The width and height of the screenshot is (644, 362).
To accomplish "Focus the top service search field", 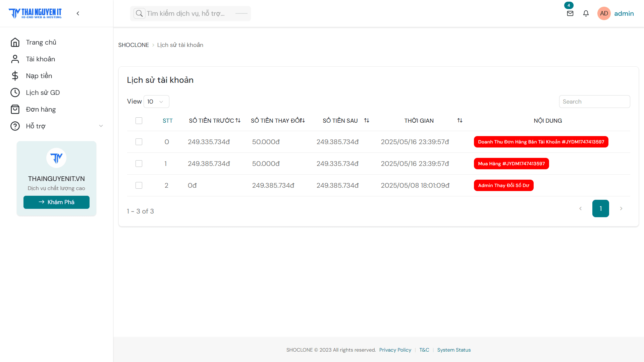I will pyautogui.click(x=191, y=13).
